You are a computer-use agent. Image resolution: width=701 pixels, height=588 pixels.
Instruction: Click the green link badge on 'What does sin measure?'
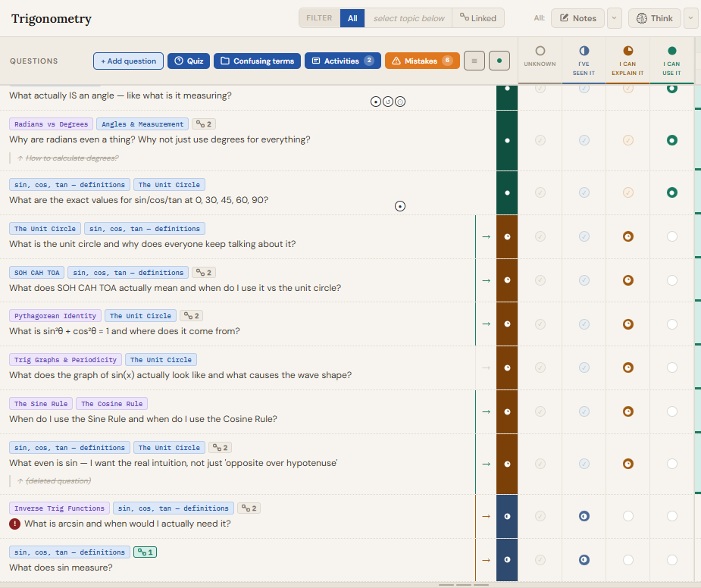145,552
